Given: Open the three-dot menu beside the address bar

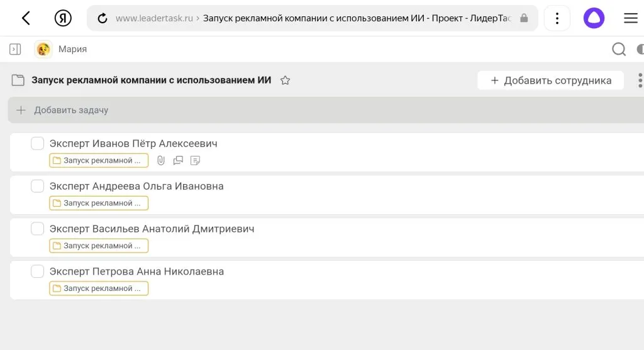Looking at the screenshot, I should tap(557, 18).
